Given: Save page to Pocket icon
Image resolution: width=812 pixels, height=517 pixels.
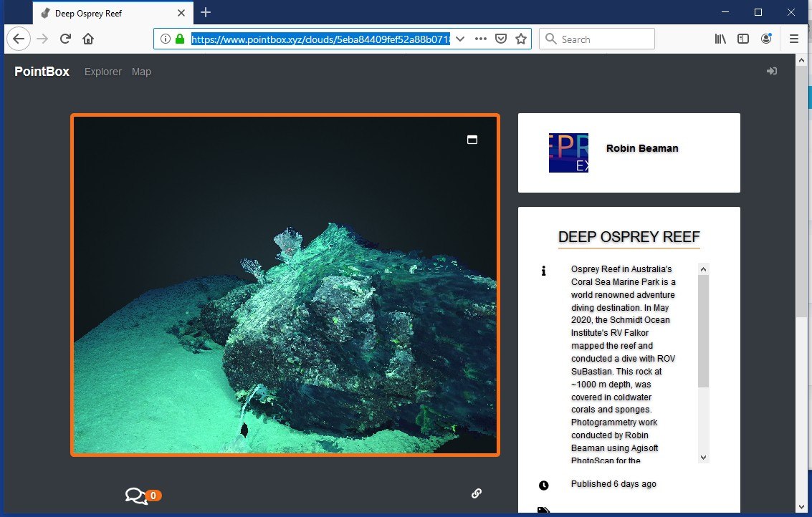Looking at the screenshot, I should (x=501, y=39).
